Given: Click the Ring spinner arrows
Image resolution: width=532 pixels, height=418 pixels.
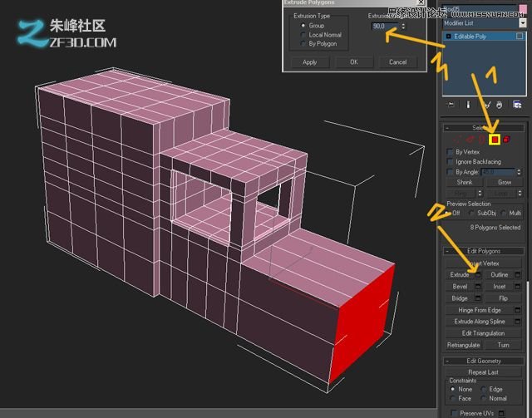Looking at the screenshot, I should click(x=480, y=194).
